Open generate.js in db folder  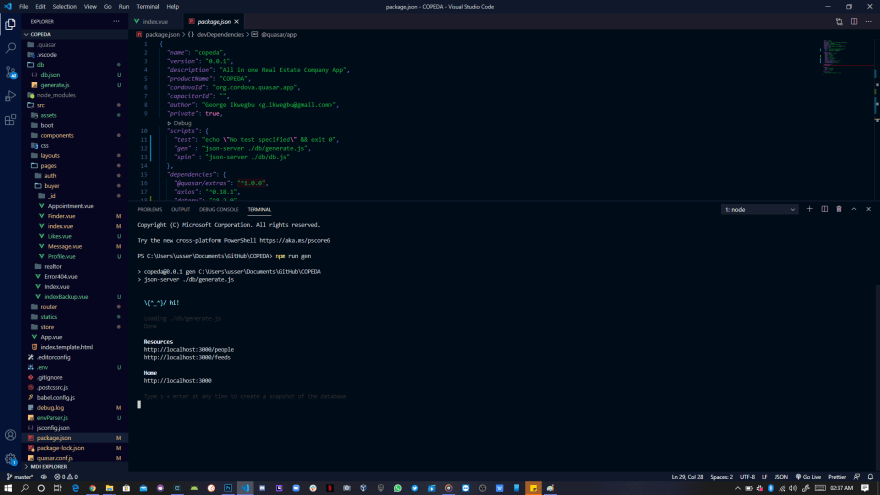[75, 85]
